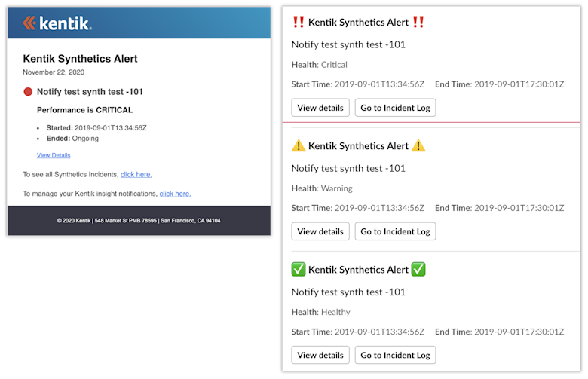
Task: Click 'click here' to manage Kentik insight notifications
Action: click(x=175, y=194)
